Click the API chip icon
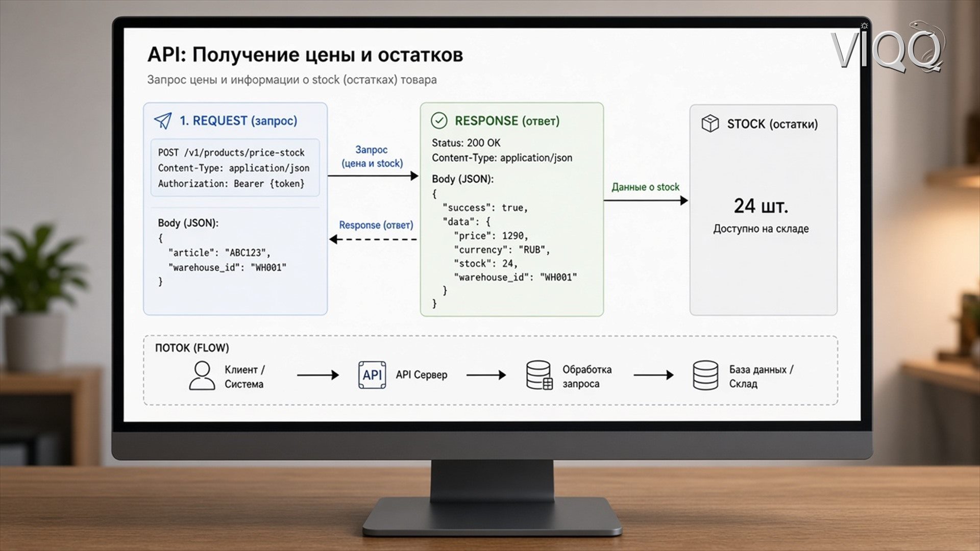980x551 pixels. [x=372, y=375]
